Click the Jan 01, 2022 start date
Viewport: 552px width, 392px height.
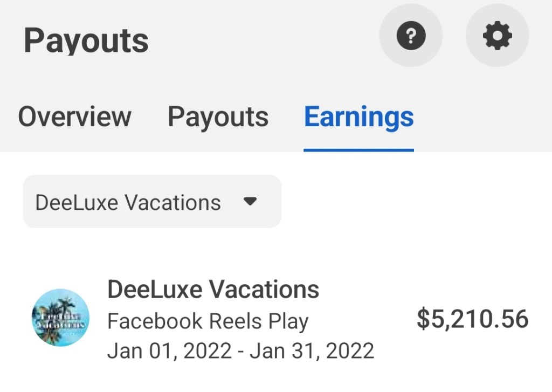pos(170,351)
